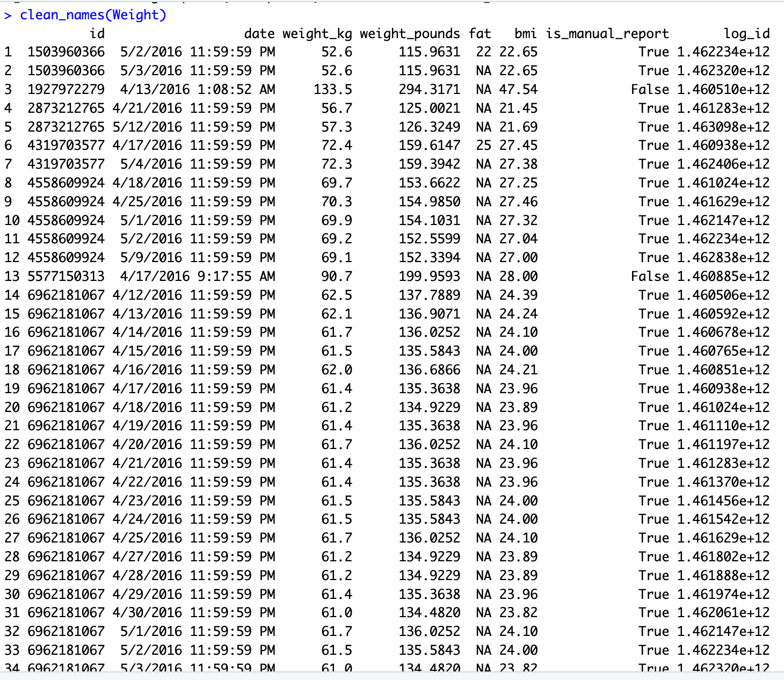This screenshot has width=784, height=680.
Task: Click bmi value 47.54
Action: (x=518, y=89)
